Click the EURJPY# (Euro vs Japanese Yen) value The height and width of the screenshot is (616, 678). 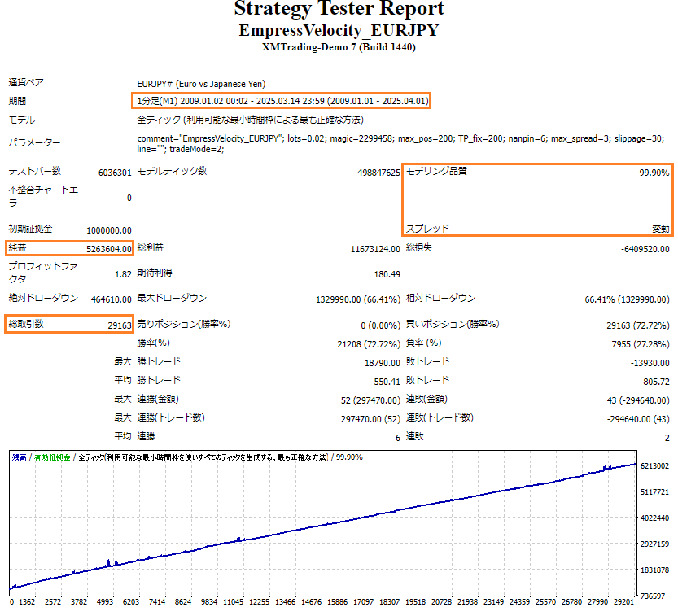[201, 84]
